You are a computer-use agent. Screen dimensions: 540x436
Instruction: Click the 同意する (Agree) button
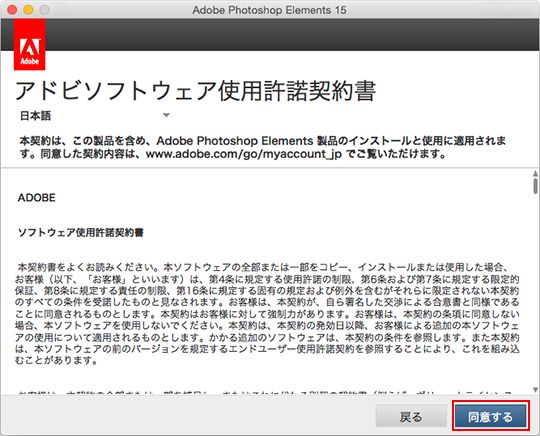pyautogui.click(x=490, y=416)
